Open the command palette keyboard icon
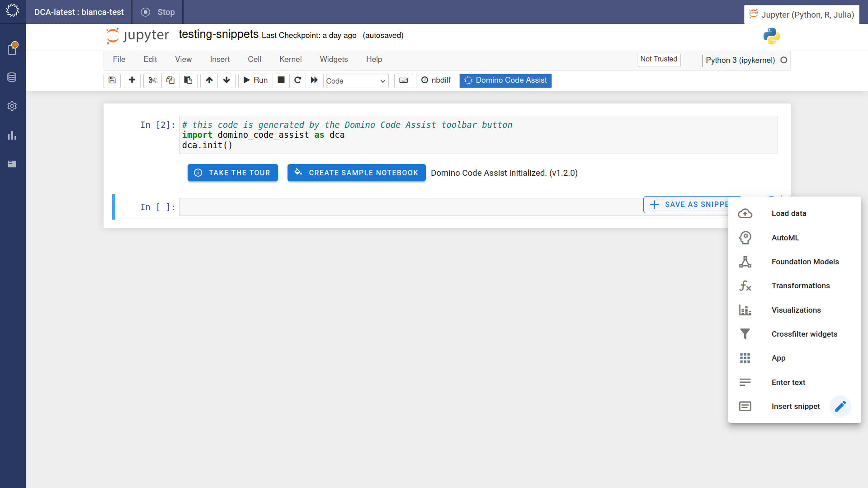 coord(404,80)
